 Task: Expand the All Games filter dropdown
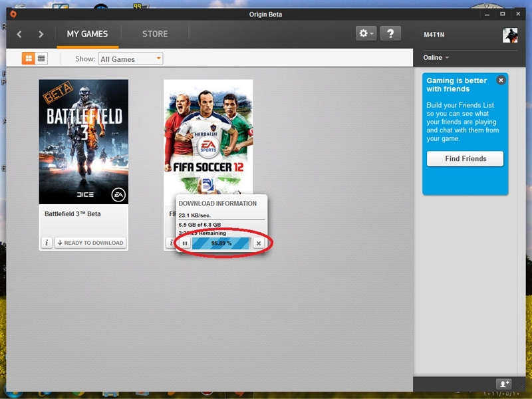point(130,59)
